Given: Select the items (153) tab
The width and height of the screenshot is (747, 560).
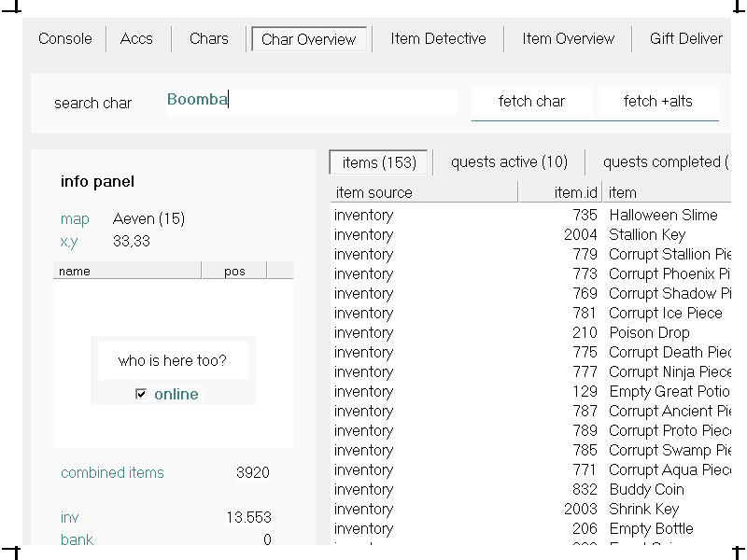Looking at the screenshot, I should (378, 162).
